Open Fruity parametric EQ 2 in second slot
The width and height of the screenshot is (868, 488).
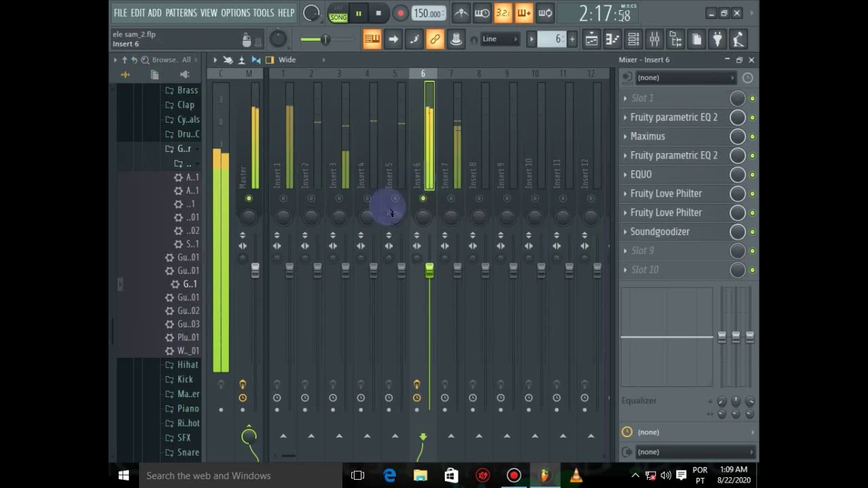click(x=673, y=117)
